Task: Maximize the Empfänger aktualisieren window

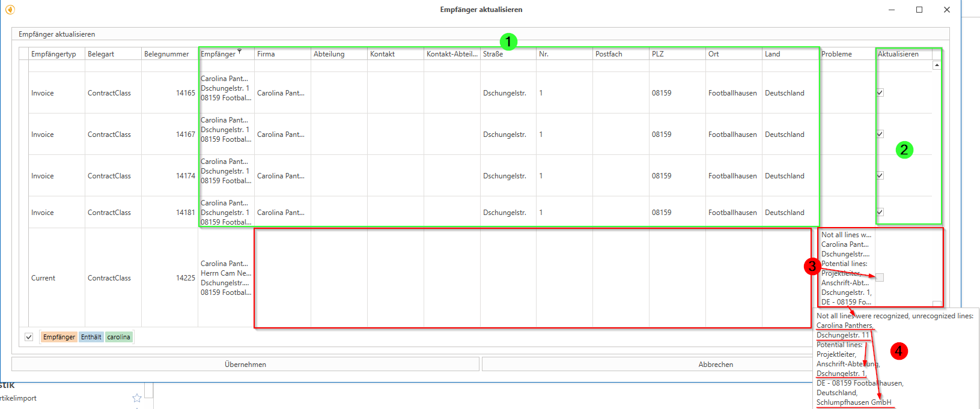Action: tap(919, 10)
